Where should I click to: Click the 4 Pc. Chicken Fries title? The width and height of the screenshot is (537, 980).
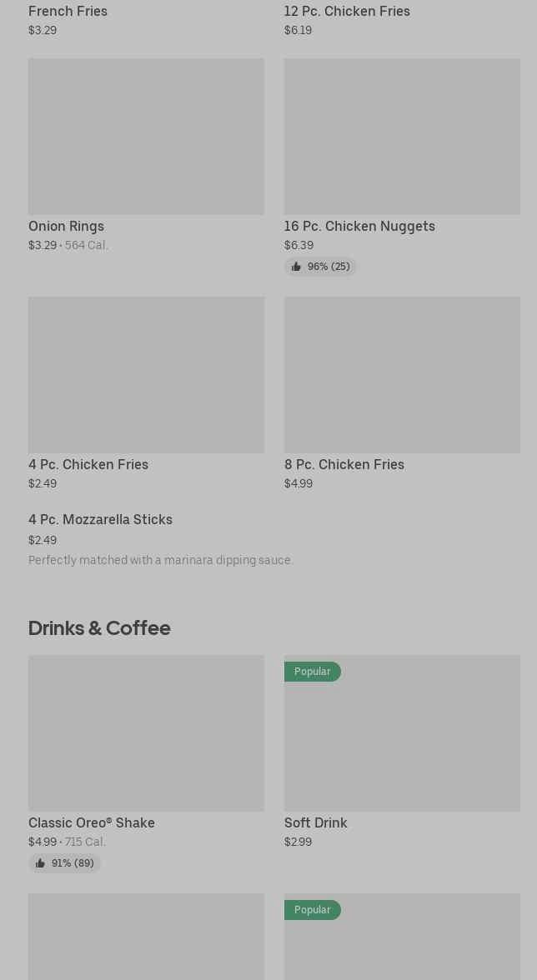(x=88, y=464)
